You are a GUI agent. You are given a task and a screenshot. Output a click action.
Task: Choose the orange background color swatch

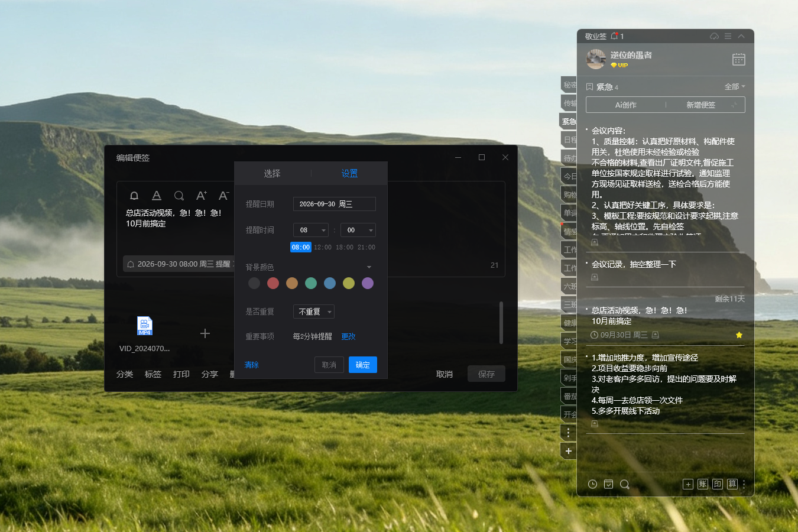[292, 283]
